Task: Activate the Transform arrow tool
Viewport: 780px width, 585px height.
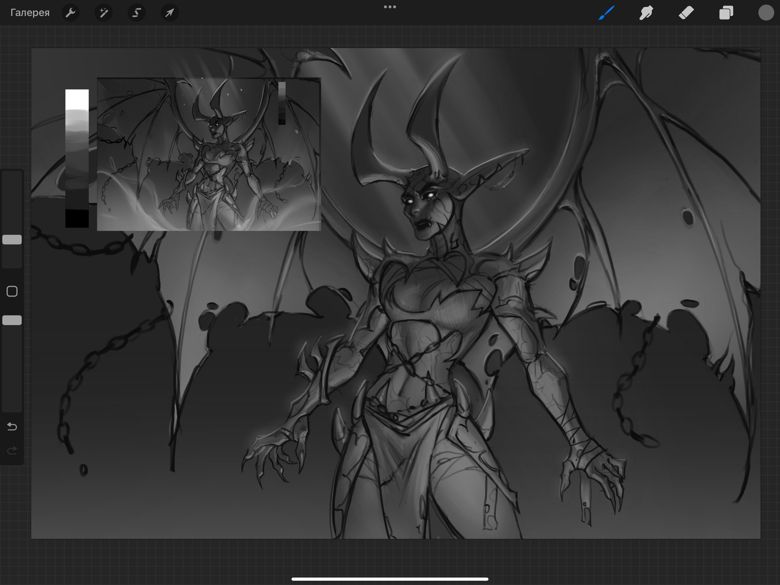Action: coord(169,12)
